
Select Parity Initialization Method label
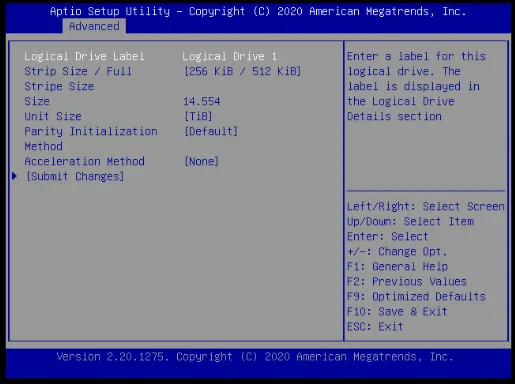[x=91, y=139]
